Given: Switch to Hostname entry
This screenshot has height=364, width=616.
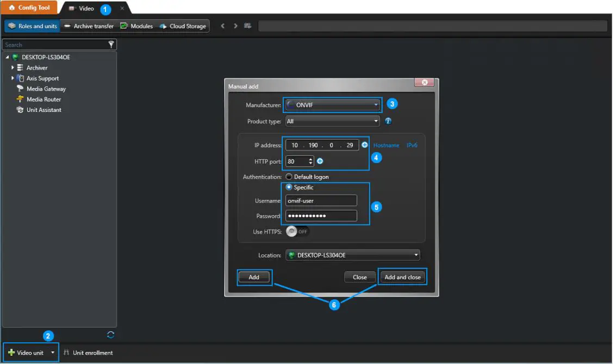Looking at the screenshot, I should (x=386, y=145).
